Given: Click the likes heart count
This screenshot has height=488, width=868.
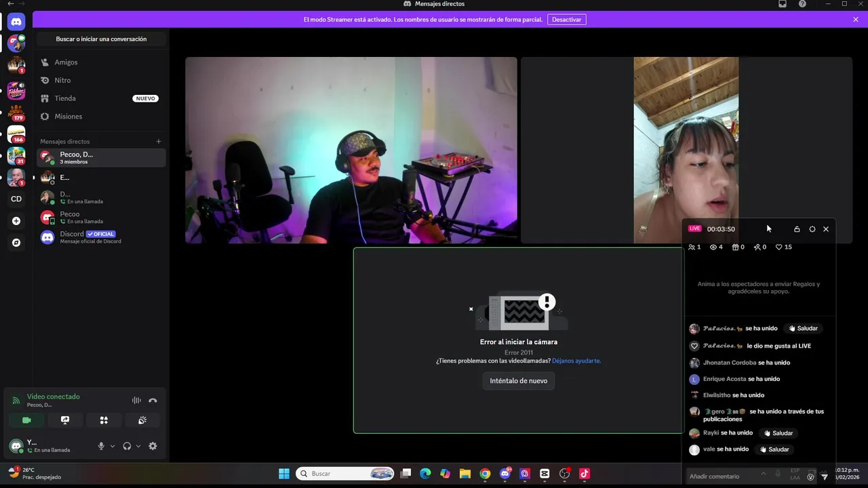Looking at the screenshot, I should [x=784, y=247].
